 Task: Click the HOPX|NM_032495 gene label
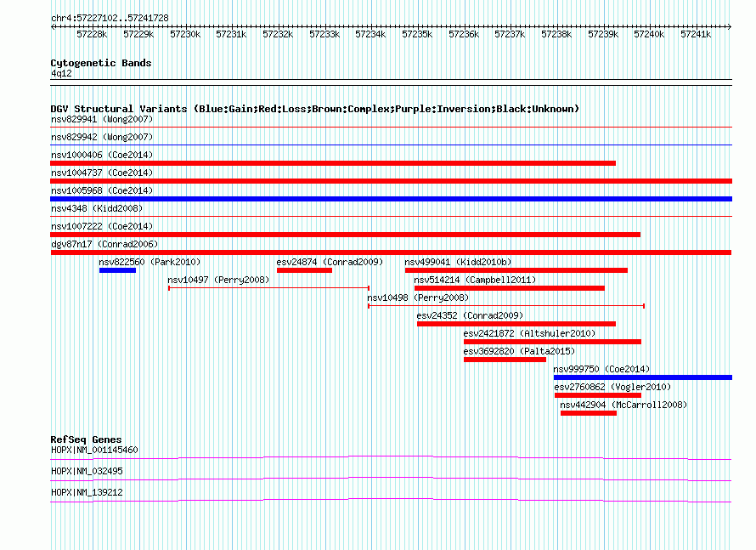tap(87, 471)
